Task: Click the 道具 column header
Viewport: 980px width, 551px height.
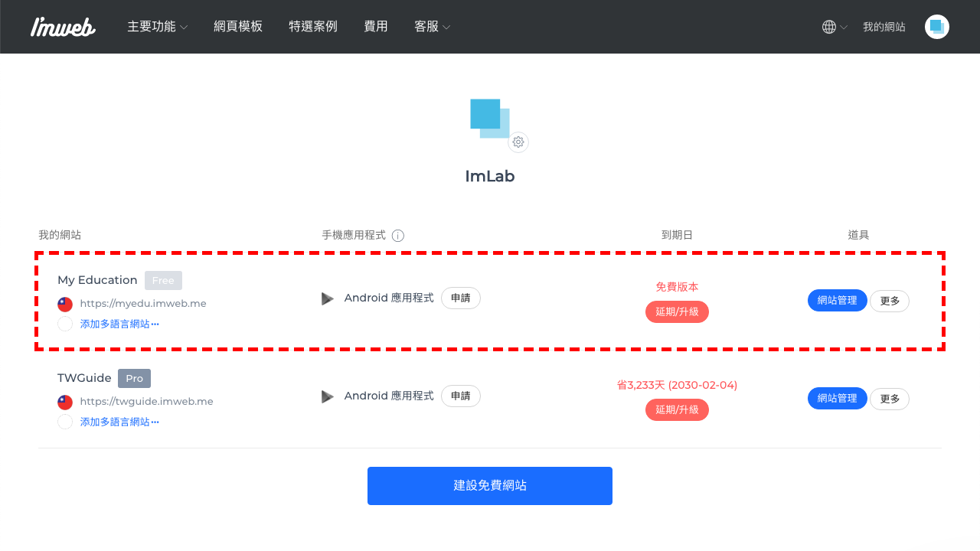Action: (x=858, y=235)
